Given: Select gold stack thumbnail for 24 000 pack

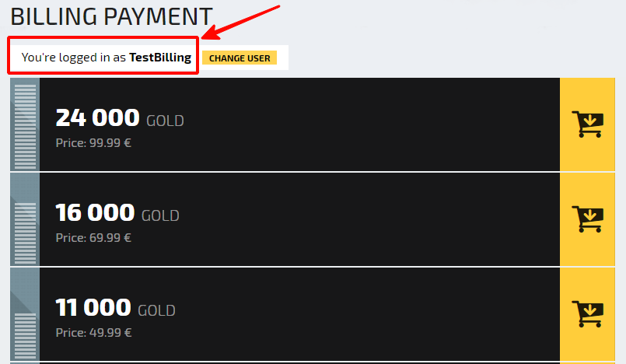Looking at the screenshot, I should tap(25, 124).
